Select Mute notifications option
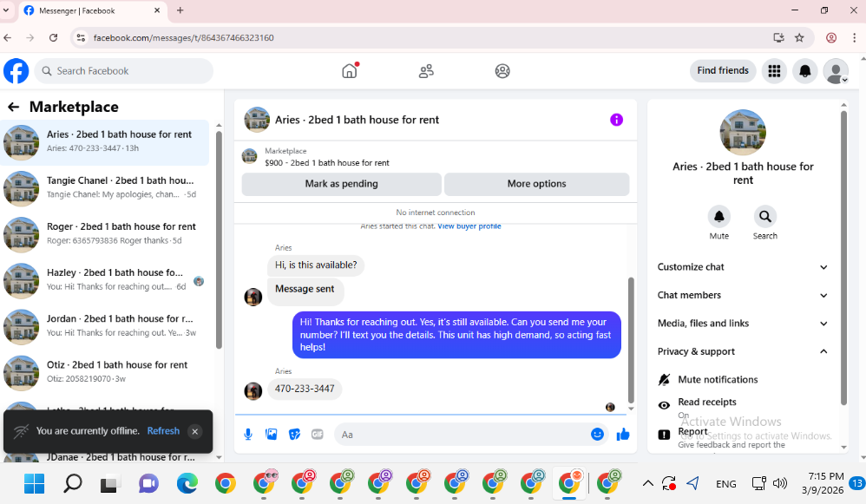 click(742, 380)
